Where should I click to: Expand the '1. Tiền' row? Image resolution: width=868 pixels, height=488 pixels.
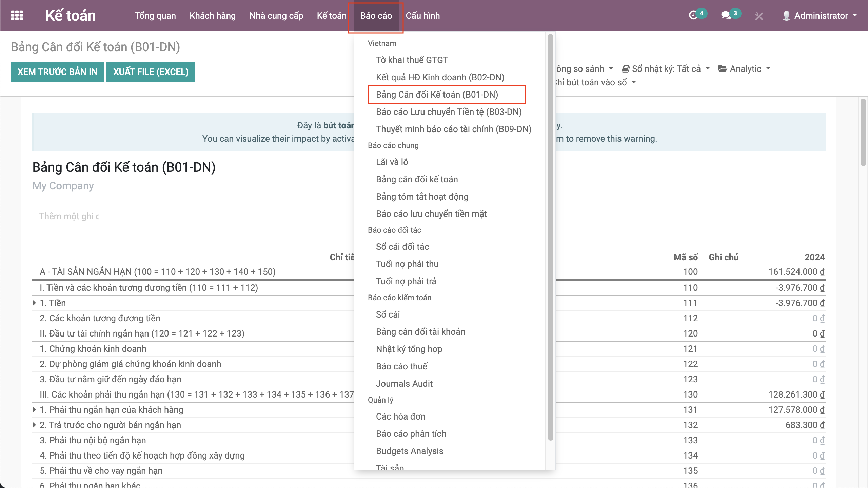tap(34, 303)
